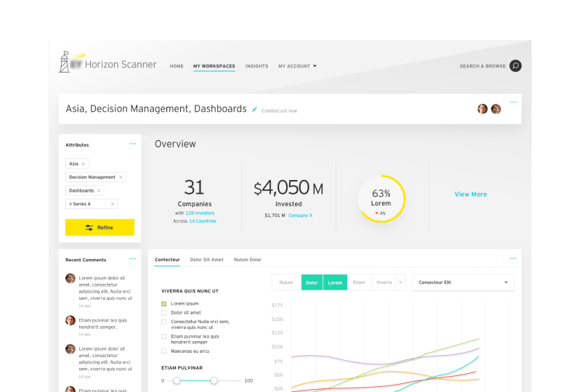Click Search & Browse label
The width and height of the screenshot is (581, 392).
(482, 66)
